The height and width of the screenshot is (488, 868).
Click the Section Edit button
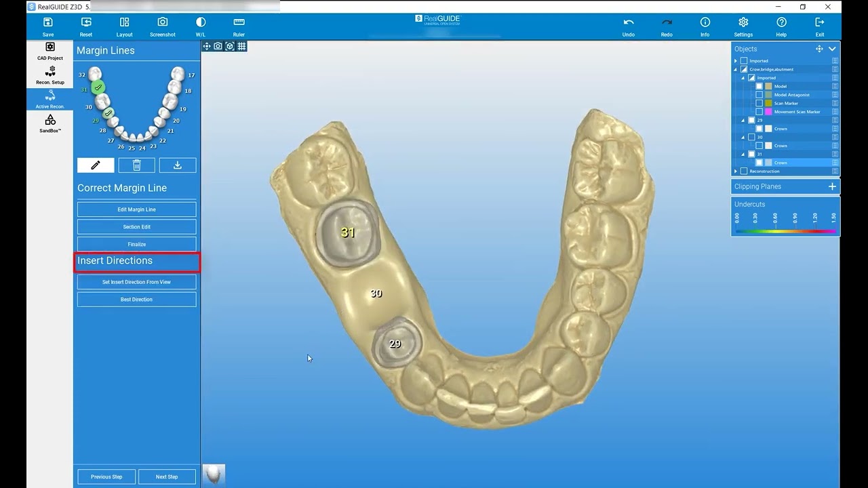click(136, 227)
